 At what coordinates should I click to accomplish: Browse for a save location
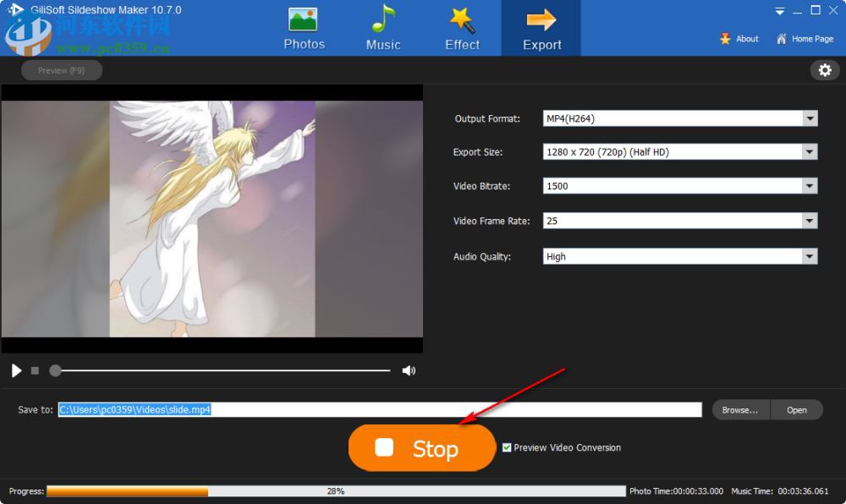coord(739,409)
